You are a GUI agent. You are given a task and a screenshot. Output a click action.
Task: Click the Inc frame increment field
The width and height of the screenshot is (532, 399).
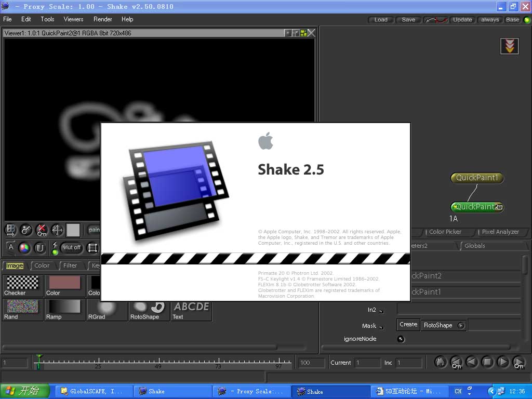(x=409, y=363)
